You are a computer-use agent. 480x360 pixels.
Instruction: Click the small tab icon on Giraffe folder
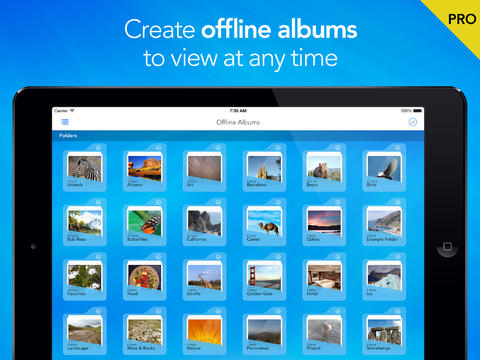(218, 257)
